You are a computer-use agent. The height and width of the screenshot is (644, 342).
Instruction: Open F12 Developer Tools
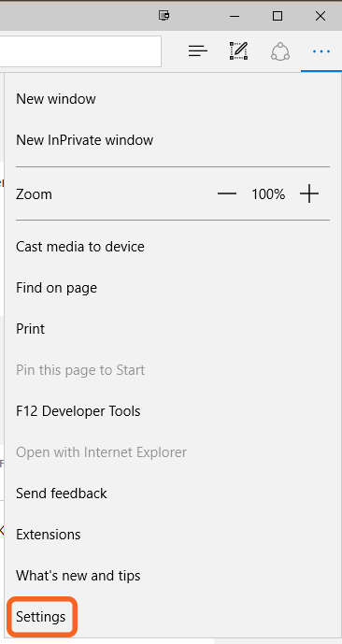(x=78, y=411)
